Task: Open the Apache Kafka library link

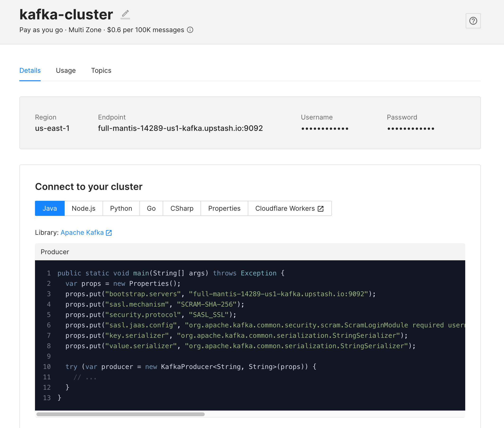Action: coord(82,232)
